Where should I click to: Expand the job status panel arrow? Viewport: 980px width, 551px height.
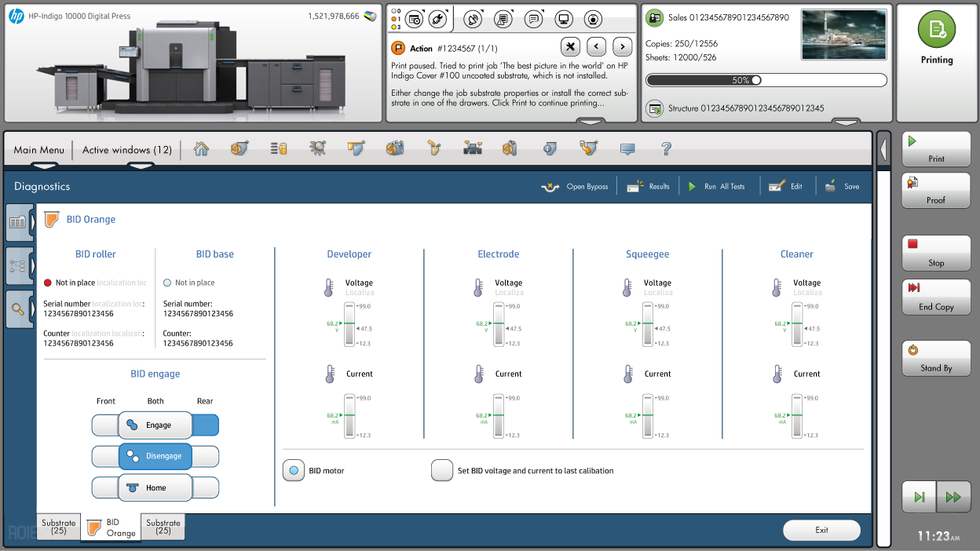[x=846, y=121]
